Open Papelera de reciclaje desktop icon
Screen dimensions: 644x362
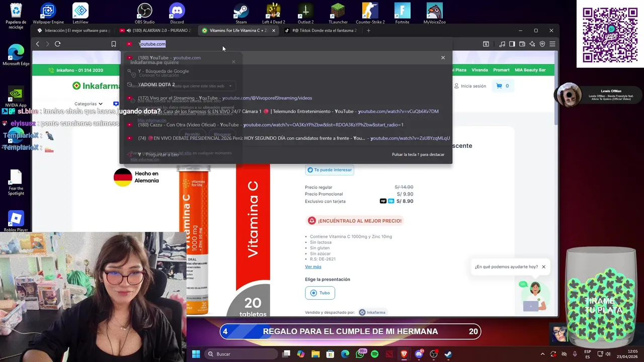16,15
